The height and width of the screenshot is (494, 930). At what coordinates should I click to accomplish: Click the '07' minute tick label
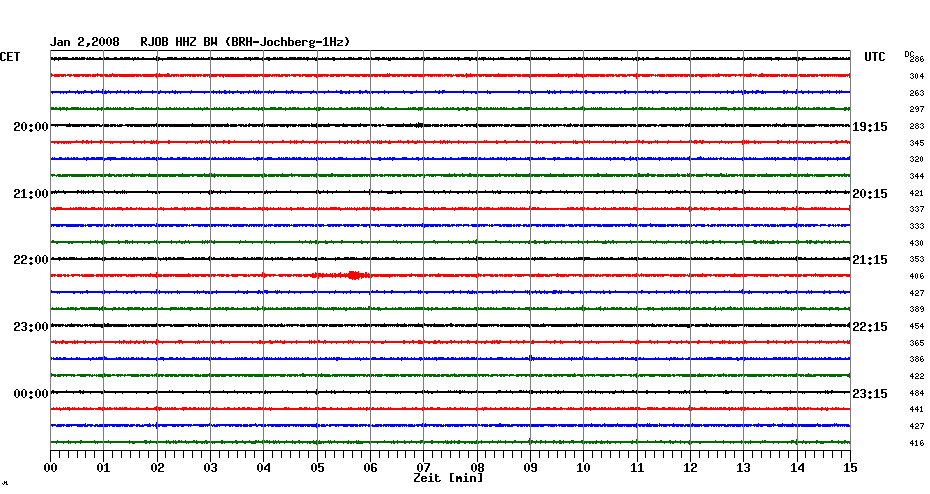click(x=423, y=468)
